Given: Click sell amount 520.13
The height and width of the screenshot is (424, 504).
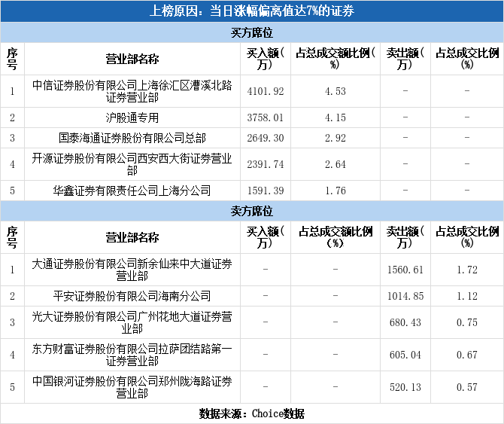Looking at the screenshot, I should point(405,387).
